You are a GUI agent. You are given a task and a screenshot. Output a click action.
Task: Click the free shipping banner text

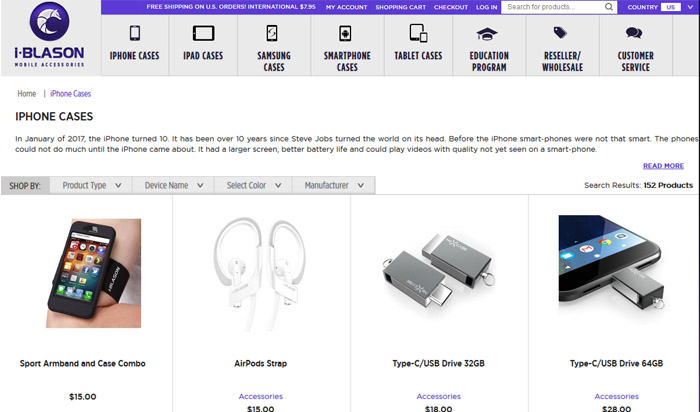click(231, 7)
